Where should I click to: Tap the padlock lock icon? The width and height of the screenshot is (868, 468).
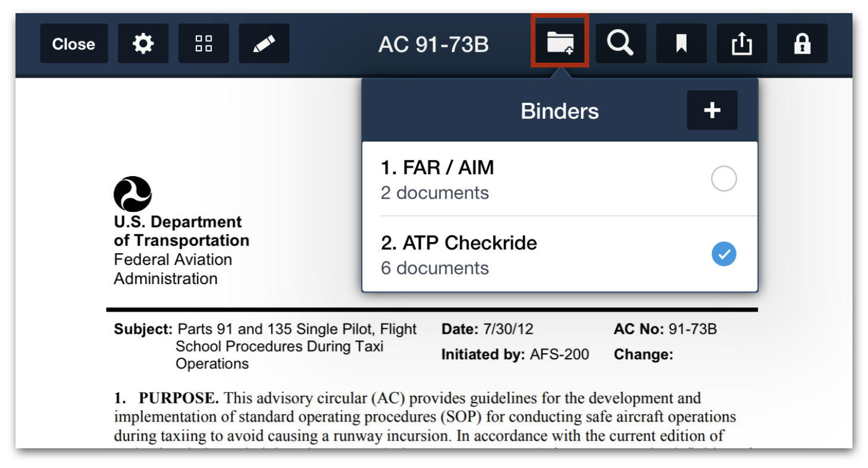802,44
